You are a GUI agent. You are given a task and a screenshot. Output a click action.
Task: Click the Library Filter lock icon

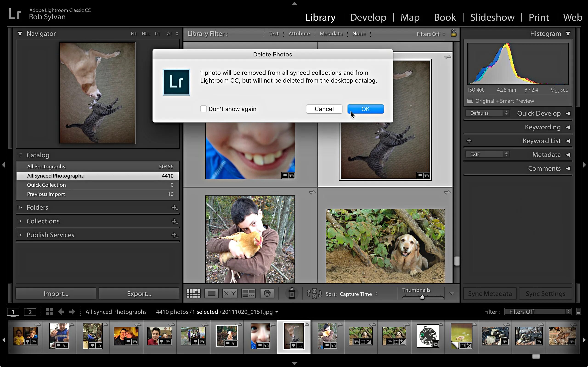[453, 33]
